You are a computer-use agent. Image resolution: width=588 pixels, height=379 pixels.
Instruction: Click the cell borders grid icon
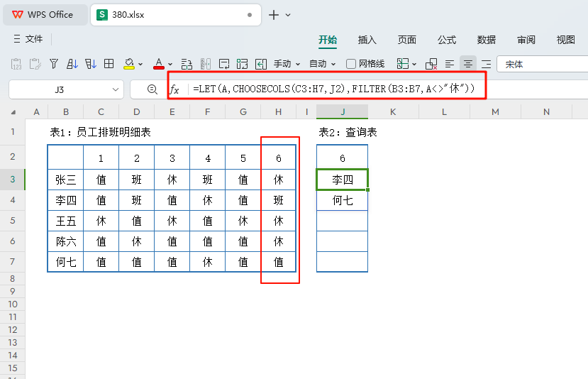[x=109, y=64]
